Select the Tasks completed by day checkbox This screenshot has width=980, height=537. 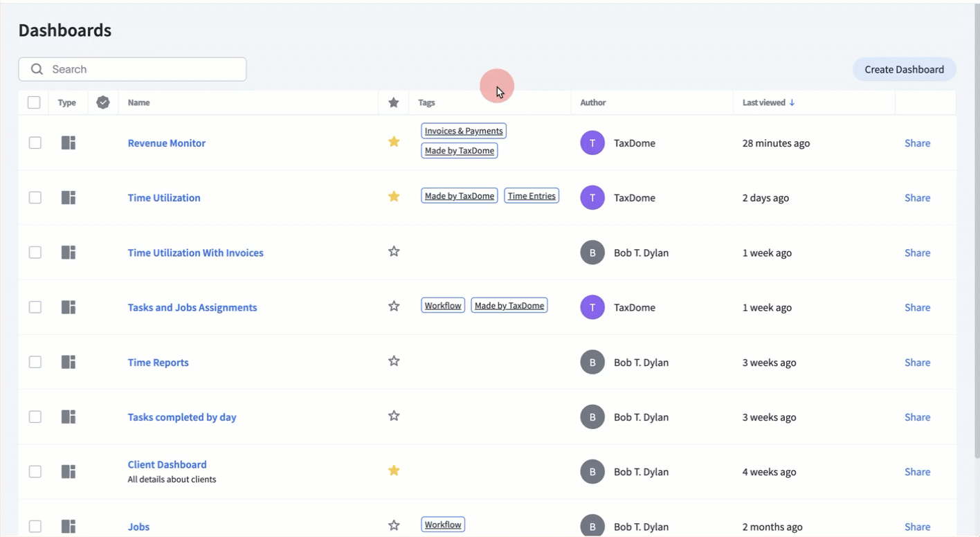35,417
